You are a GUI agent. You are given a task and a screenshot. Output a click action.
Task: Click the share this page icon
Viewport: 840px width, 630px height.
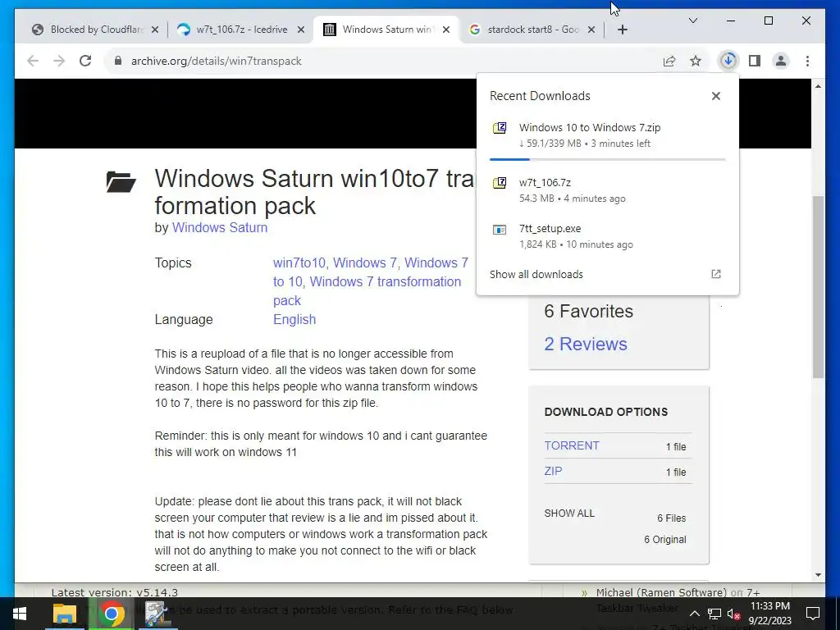pos(669,61)
